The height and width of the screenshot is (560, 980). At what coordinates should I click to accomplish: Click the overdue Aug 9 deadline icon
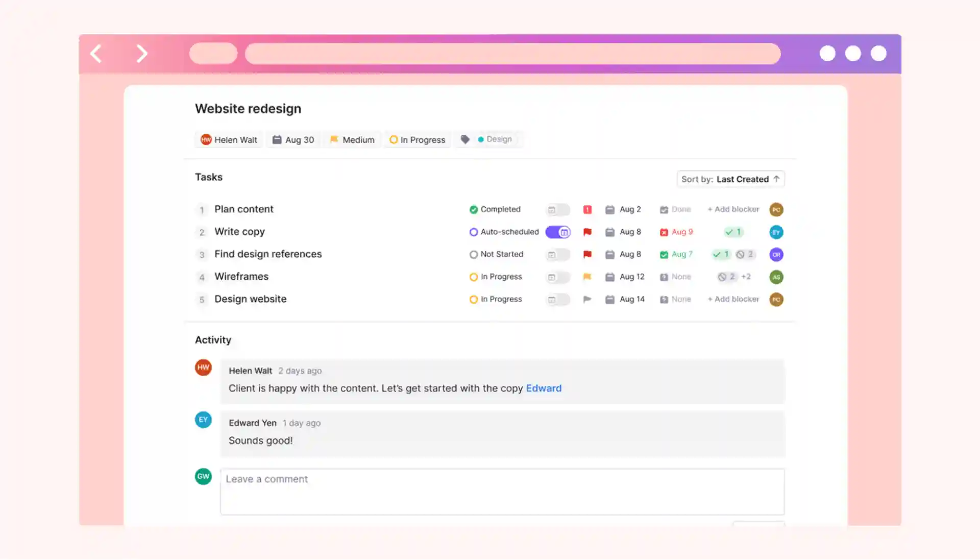[664, 232]
